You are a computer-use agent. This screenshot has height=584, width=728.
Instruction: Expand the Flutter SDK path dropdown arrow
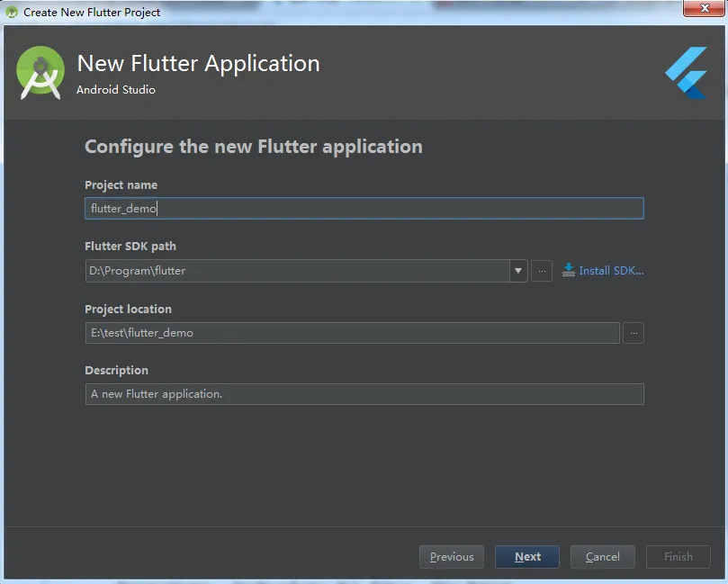(518, 271)
